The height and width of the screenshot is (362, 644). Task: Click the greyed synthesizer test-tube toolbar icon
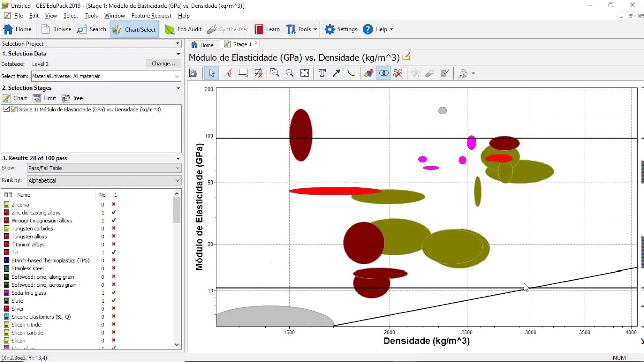coord(430,73)
